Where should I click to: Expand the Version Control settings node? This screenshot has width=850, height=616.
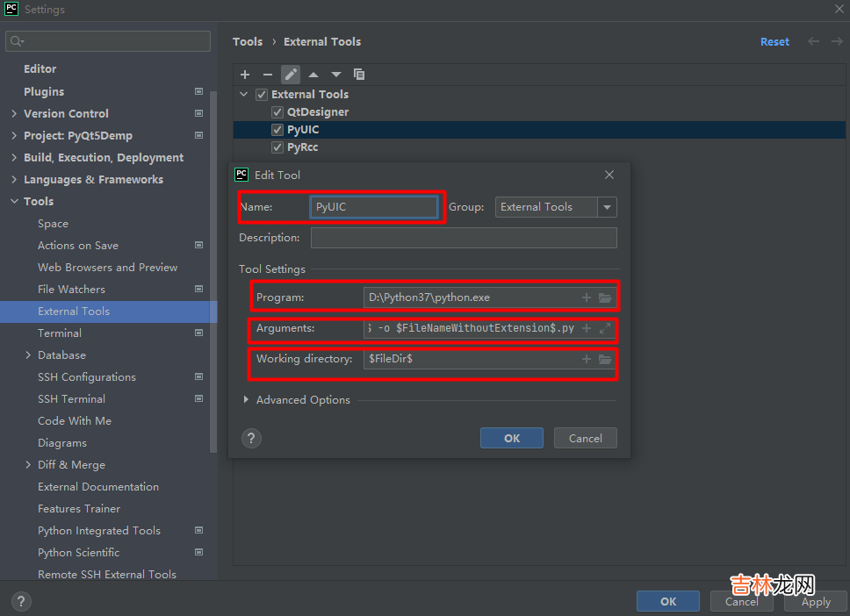pyautogui.click(x=14, y=114)
